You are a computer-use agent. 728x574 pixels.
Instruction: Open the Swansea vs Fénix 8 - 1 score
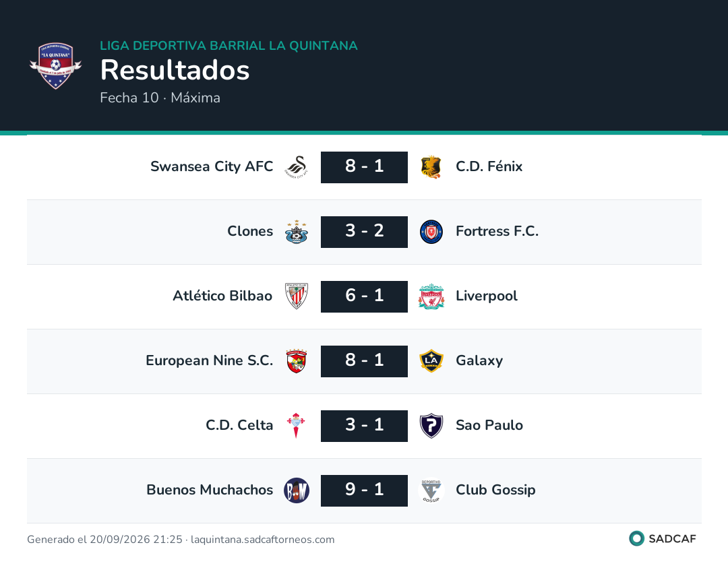coord(364,167)
